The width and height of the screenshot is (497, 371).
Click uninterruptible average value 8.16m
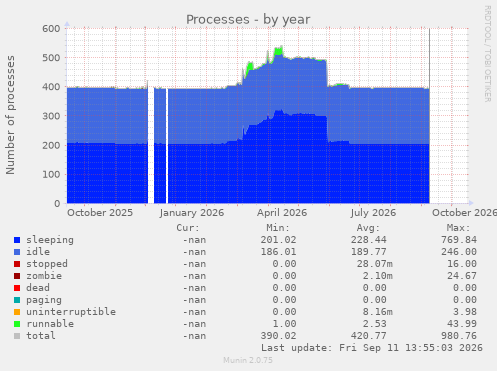click(x=378, y=312)
